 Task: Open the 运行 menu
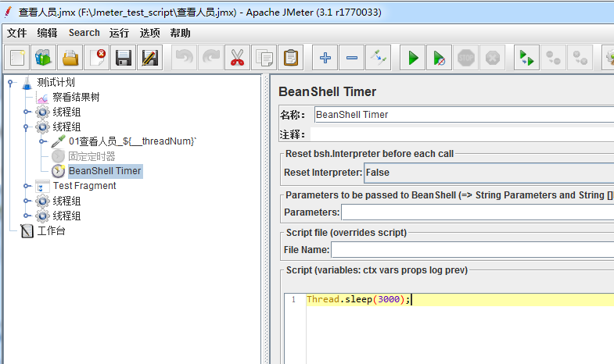[x=119, y=33]
